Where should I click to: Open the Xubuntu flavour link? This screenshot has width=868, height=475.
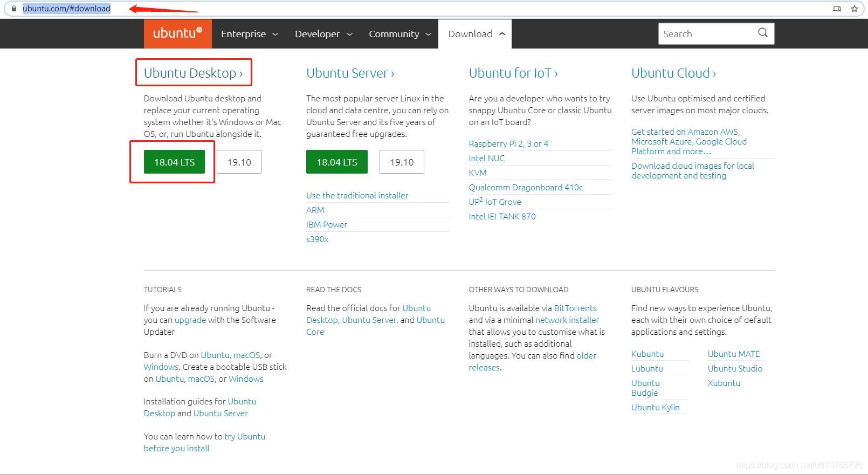pyautogui.click(x=724, y=383)
